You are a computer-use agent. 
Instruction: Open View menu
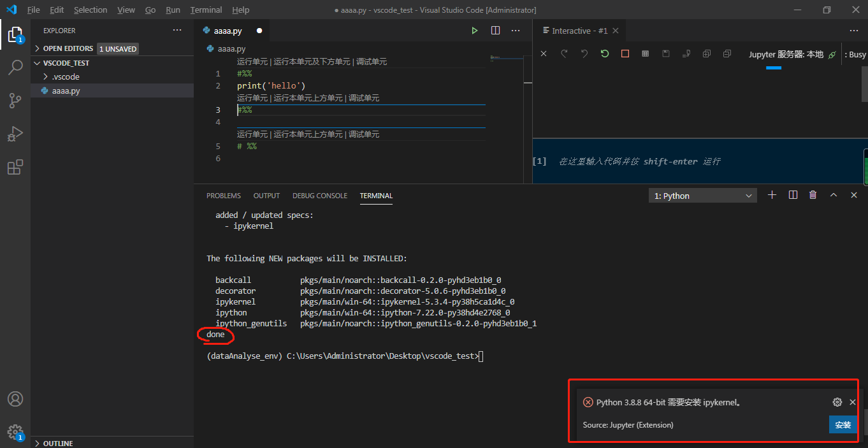click(x=126, y=10)
